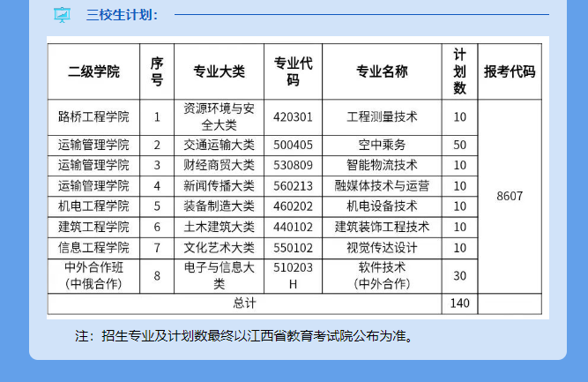This screenshot has width=588, height=382.
Task: Select the 专业代码 column header
Action: [293, 71]
